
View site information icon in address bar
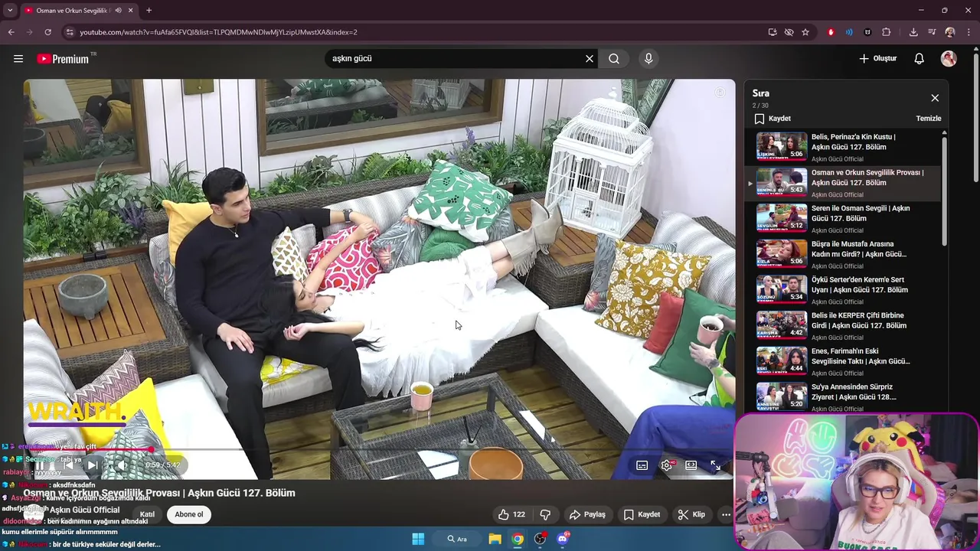point(70,32)
